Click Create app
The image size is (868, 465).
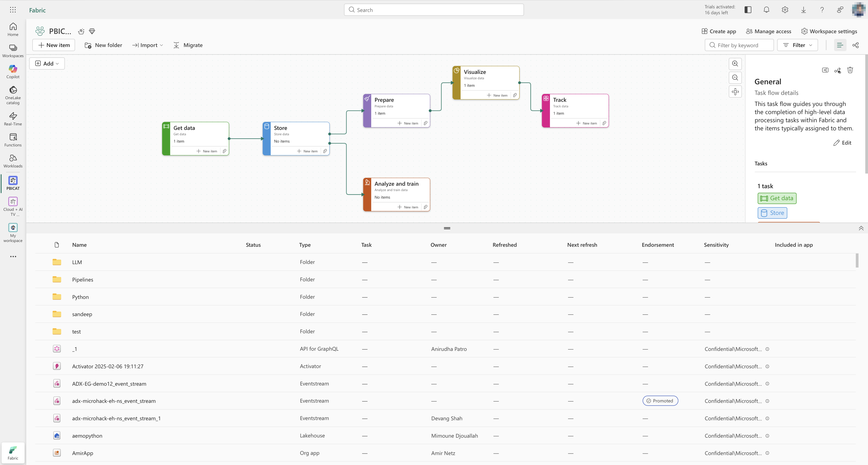click(x=719, y=31)
